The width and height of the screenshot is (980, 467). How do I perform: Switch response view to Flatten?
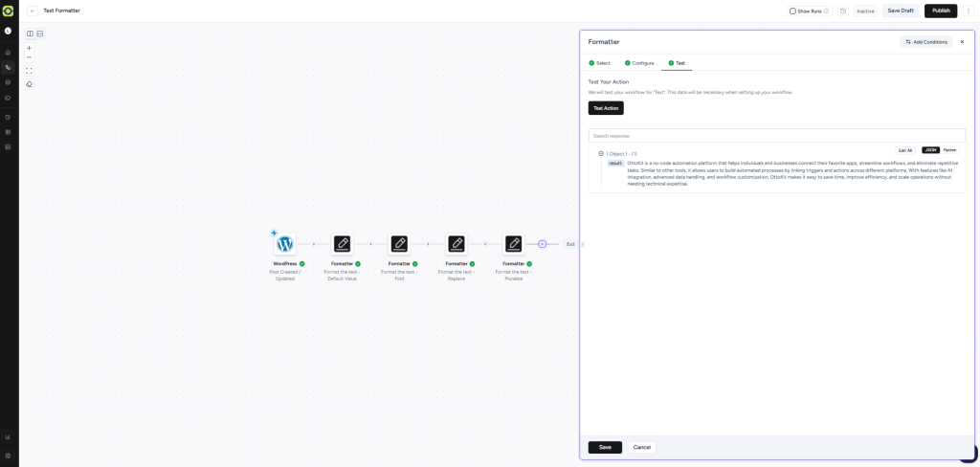(949, 150)
